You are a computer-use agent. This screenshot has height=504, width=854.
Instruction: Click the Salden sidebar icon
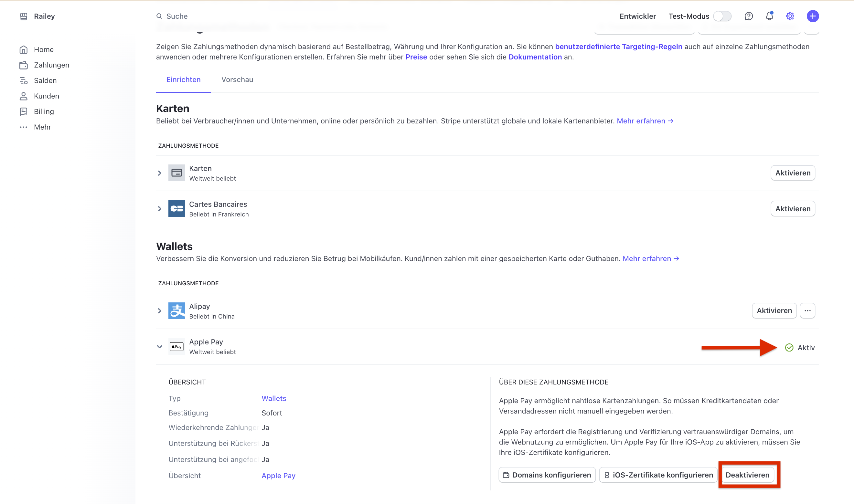pyautogui.click(x=24, y=81)
